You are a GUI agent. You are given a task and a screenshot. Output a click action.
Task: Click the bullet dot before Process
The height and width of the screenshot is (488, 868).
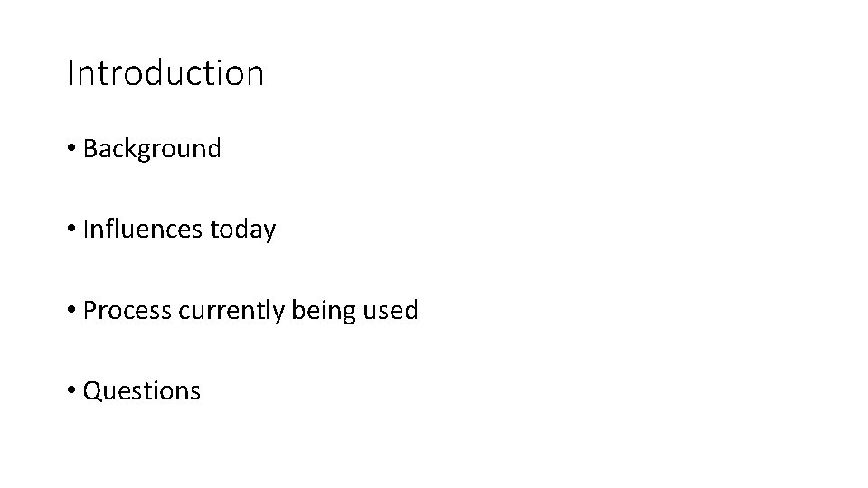(x=71, y=312)
